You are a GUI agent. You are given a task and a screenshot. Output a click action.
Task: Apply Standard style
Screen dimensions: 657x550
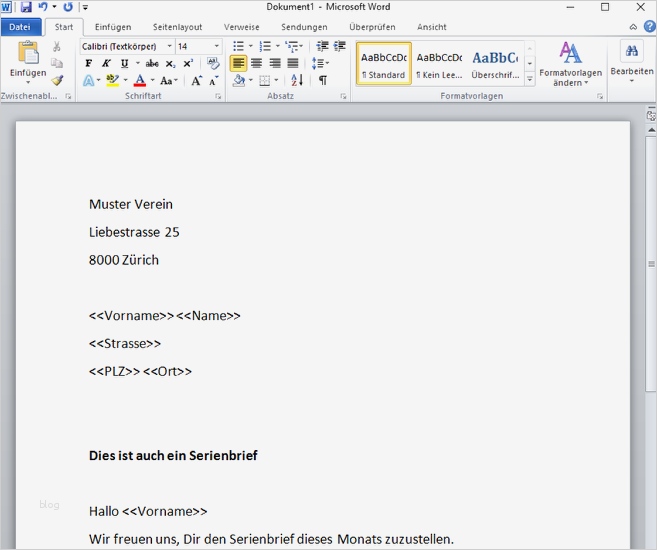[x=384, y=64]
